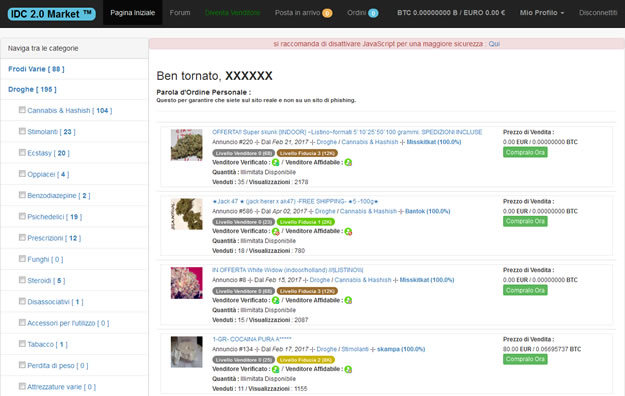
Task: Open the White Widow product thumbnail
Action: [x=187, y=283]
